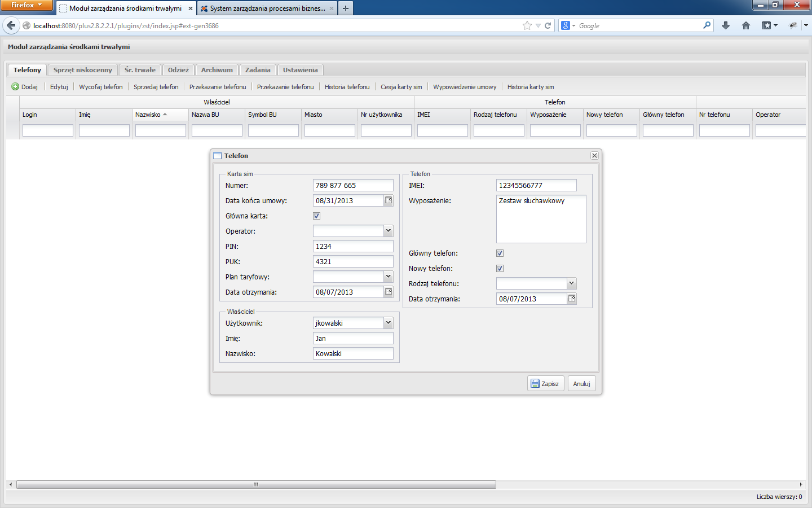This screenshot has height=508, width=812.
Task: Uncheck the Główny telefon checkbox
Action: 500,253
